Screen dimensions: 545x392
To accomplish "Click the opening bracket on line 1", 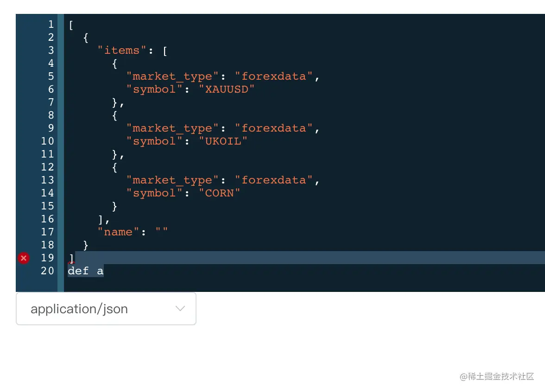I will click(x=71, y=25).
